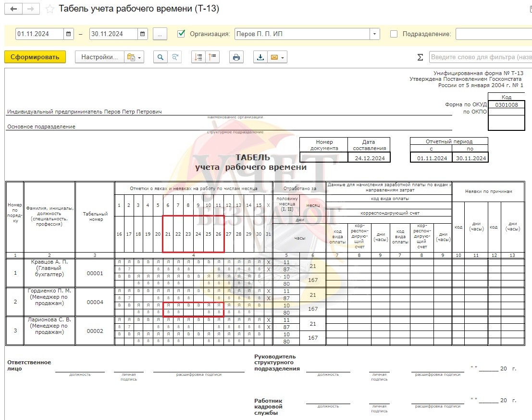Viewport: 532px width, 420px height.
Task: Open the report variants folder dropdown
Action: (x=135, y=57)
